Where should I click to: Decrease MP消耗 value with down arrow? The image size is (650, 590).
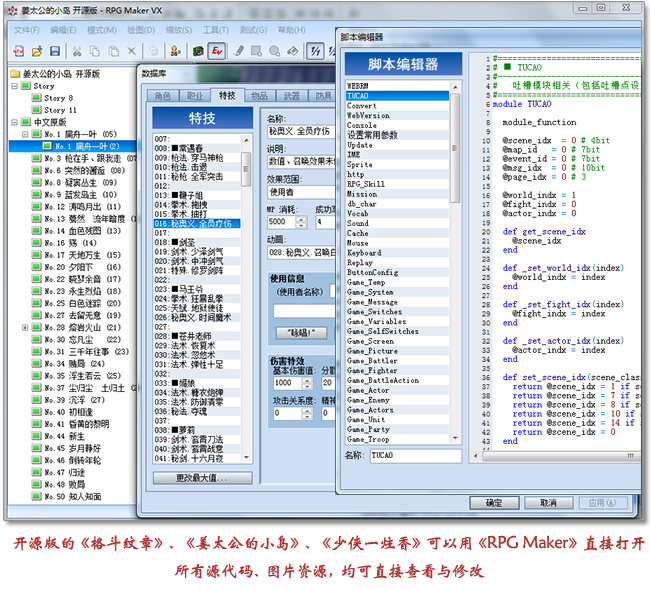[x=302, y=226]
